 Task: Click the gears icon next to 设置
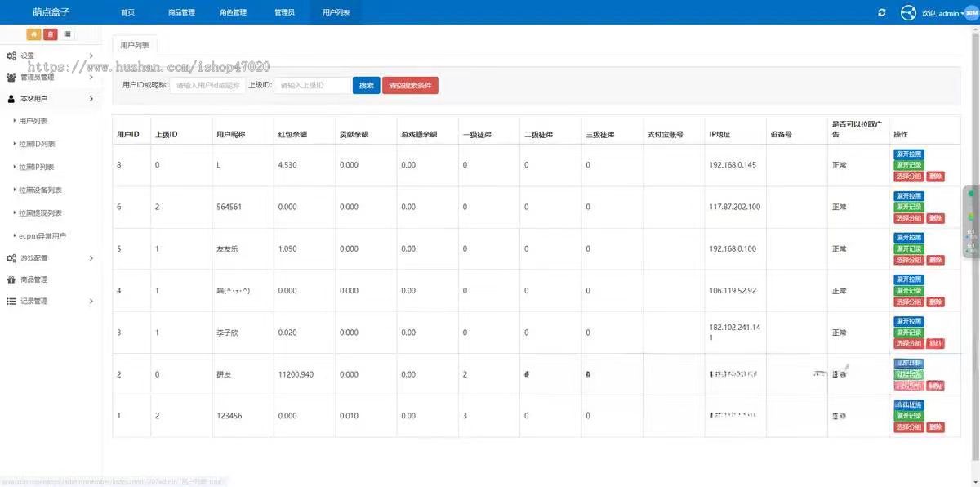[11, 56]
